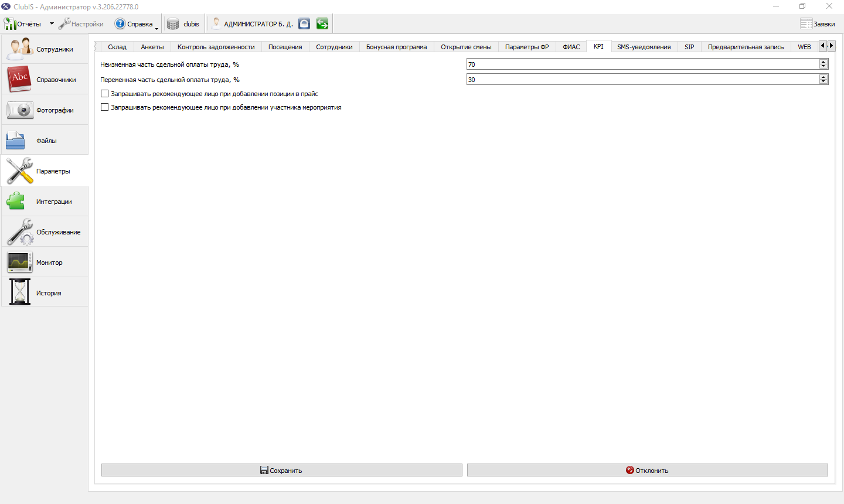Switch to the ФИАС tab
The width and height of the screenshot is (844, 504).
571,47
